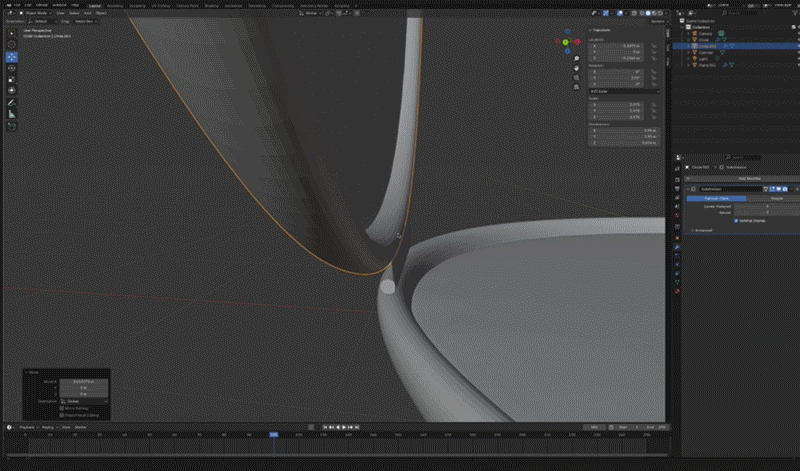
Task: Click the green Y axis on navigation gizmo
Action: (x=566, y=42)
